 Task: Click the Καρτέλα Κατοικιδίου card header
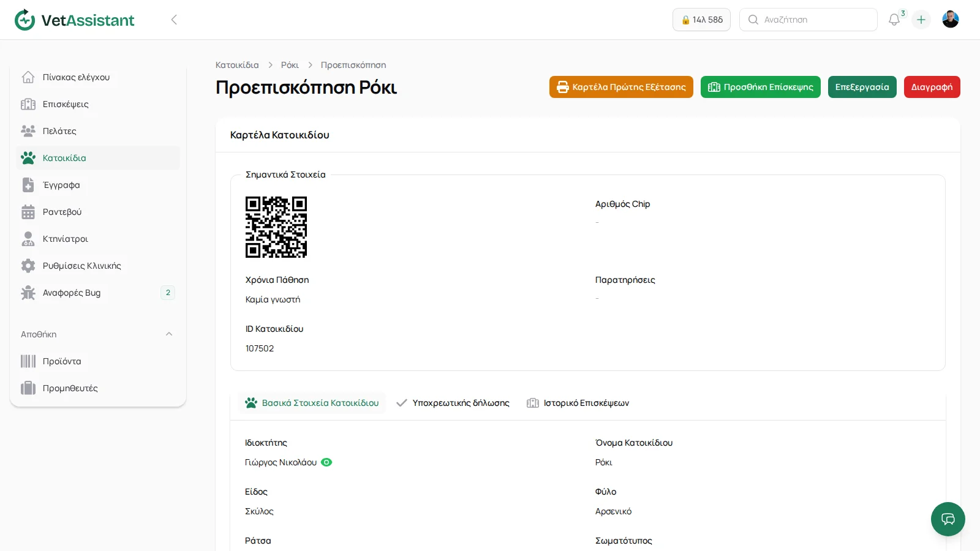(280, 135)
